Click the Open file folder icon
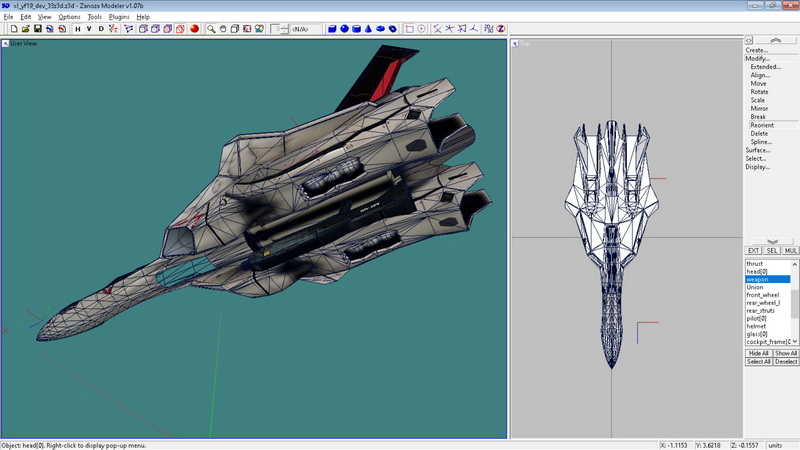This screenshot has height=450, width=800. coord(26,29)
